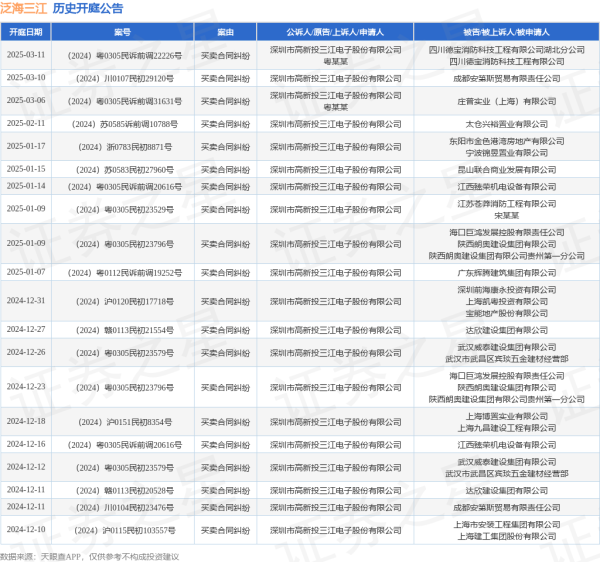Image resolution: width=600 pixels, height=562 pixels.
Task: Select the 被告/被上诉人/被申请人 column header
Action: click(506, 32)
